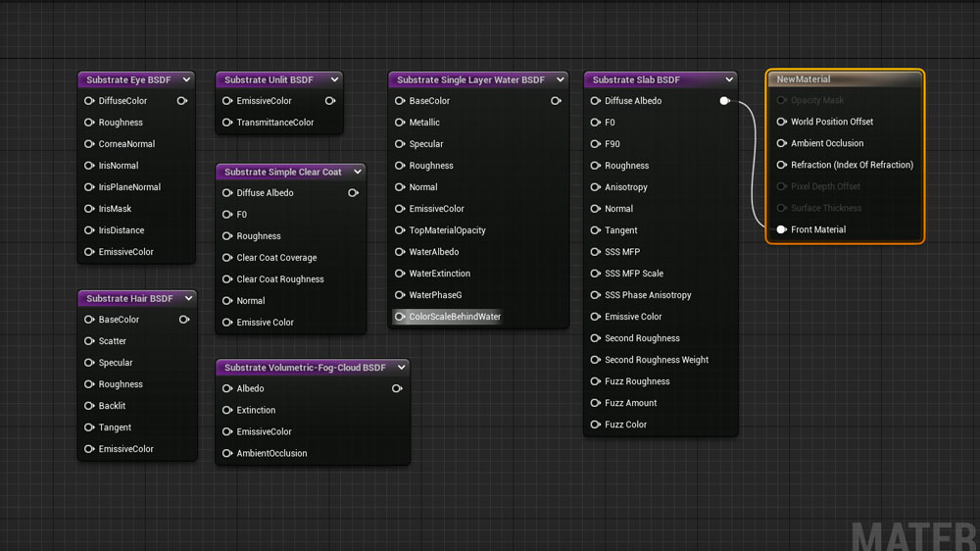Click the World Position Offset input pin
The image size is (980, 551).
click(781, 122)
